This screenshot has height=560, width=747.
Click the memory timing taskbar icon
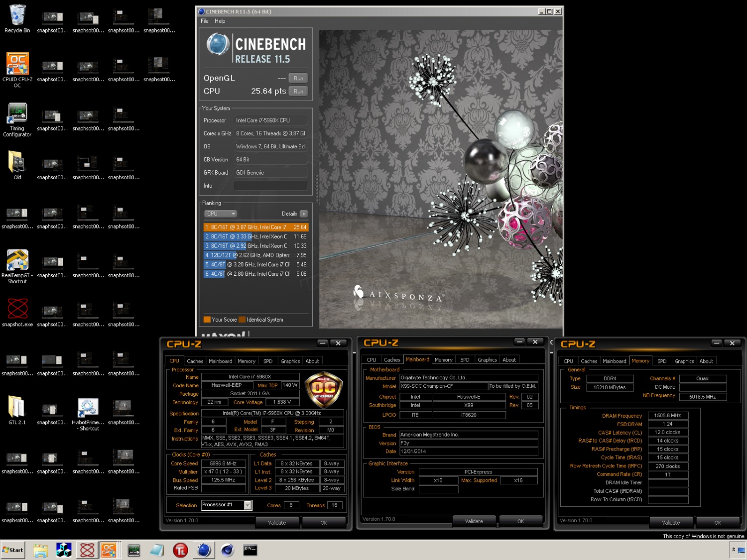(134, 550)
